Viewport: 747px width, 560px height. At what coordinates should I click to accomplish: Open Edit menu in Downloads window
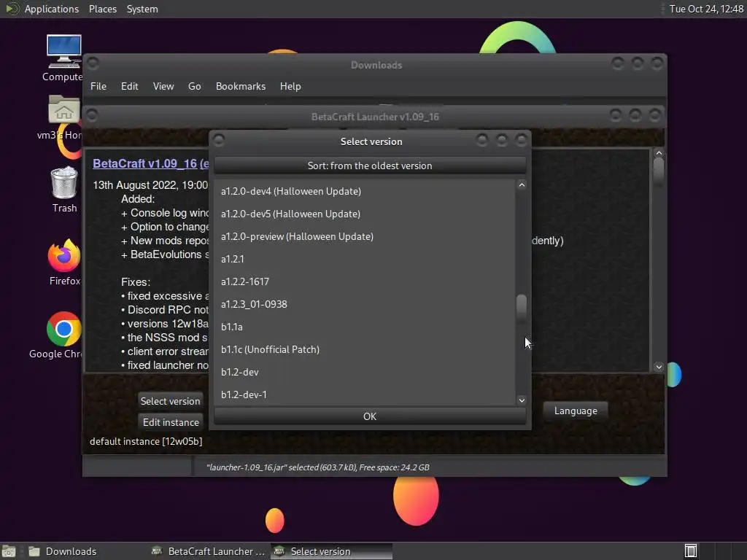click(x=129, y=86)
